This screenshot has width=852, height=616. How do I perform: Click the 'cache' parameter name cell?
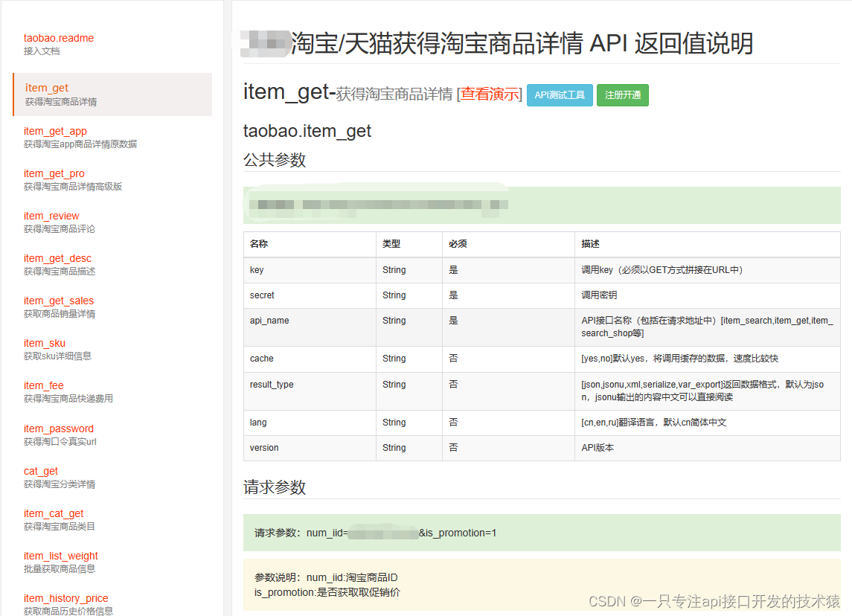[310, 359]
